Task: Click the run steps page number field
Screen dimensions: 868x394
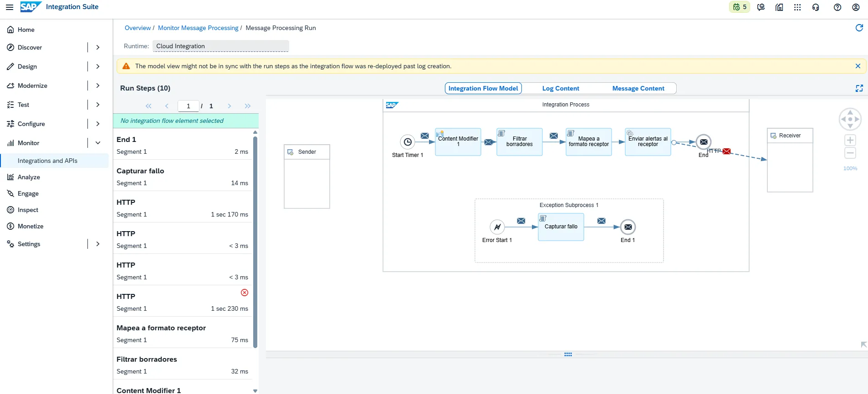Action: coord(188,106)
